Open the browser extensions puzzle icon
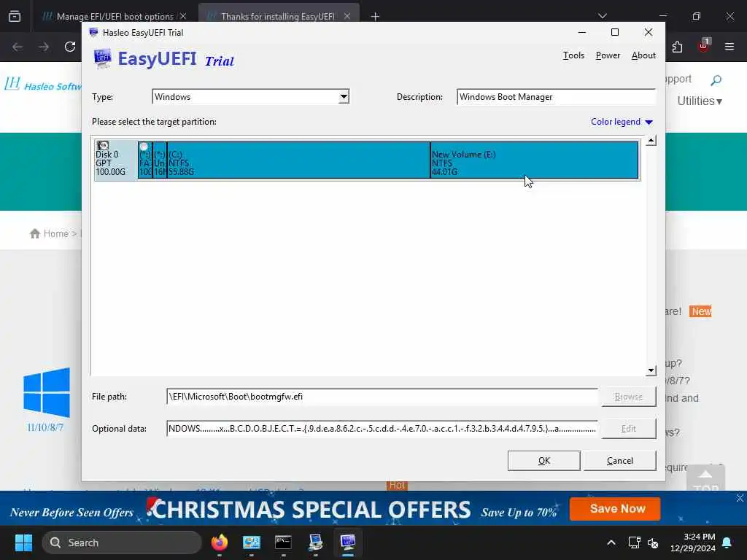 click(677, 47)
